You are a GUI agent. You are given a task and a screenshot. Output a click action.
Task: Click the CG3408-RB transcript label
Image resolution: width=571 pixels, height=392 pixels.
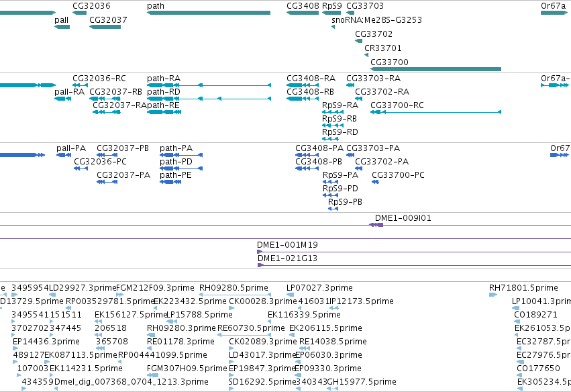(310, 92)
